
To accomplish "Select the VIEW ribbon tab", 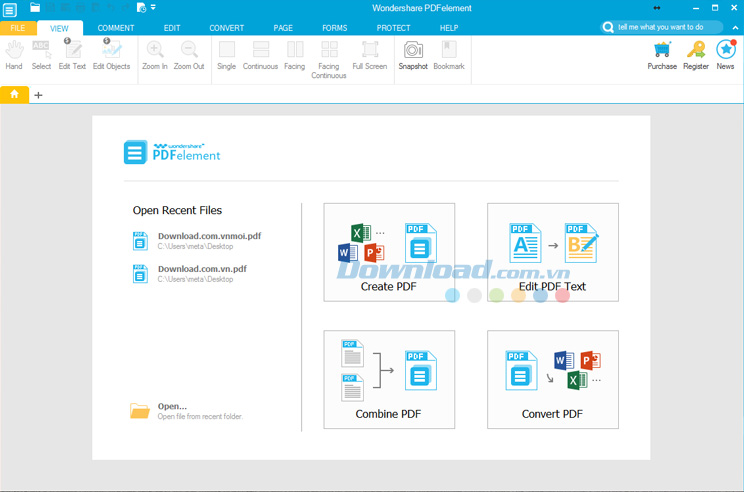I will 59,28.
